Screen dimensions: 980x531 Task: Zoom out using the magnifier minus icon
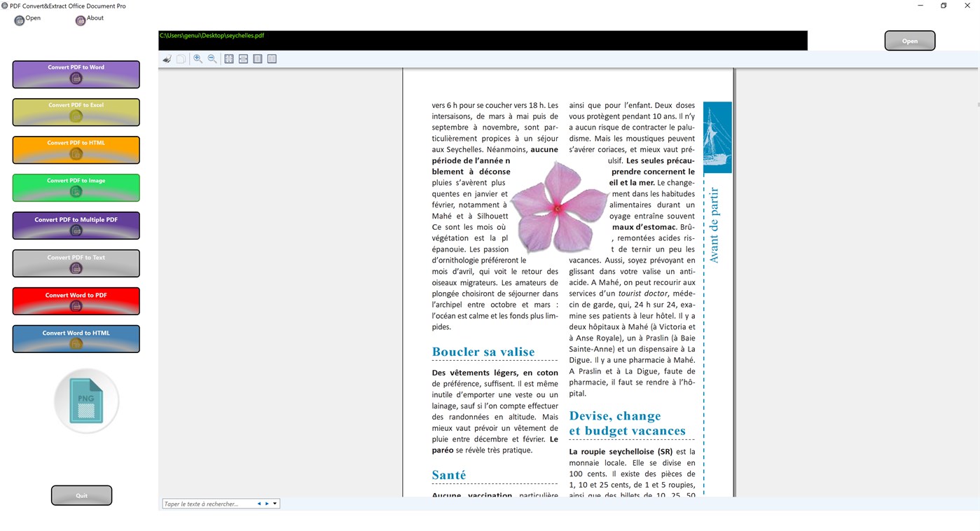tap(212, 58)
